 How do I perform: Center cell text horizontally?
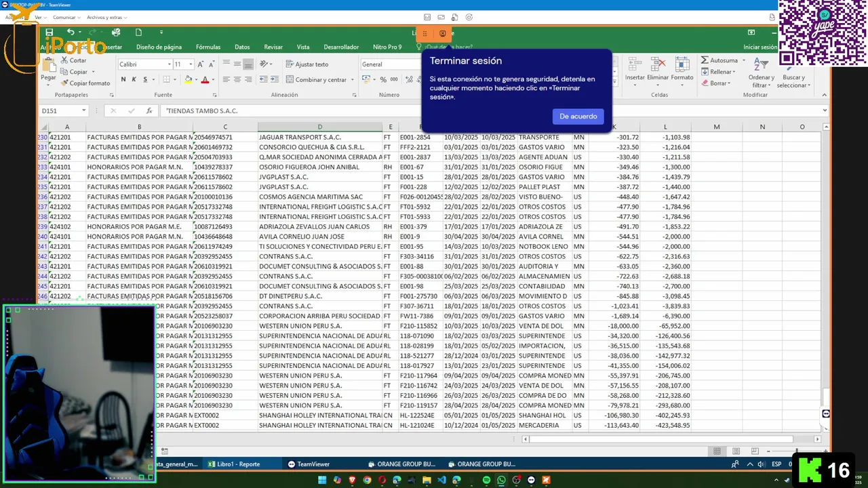(237, 79)
